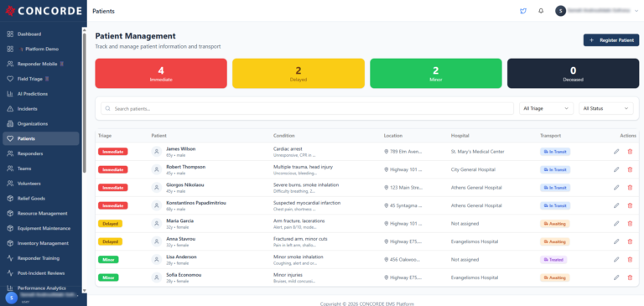
Task: Go to Inventory Management
Action: click(40, 243)
